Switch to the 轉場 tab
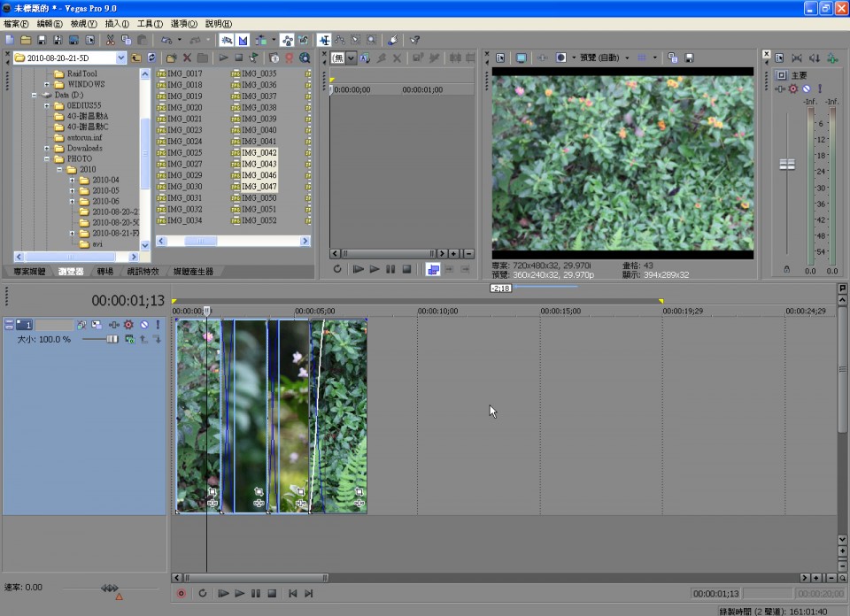The width and height of the screenshot is (850, 616). tap(105, 272)
